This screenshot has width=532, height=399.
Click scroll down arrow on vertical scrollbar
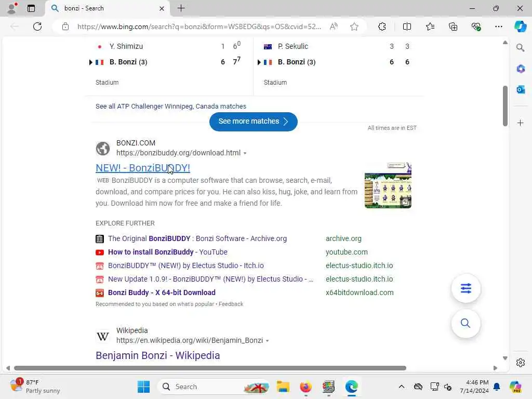[x=505, y=358]
